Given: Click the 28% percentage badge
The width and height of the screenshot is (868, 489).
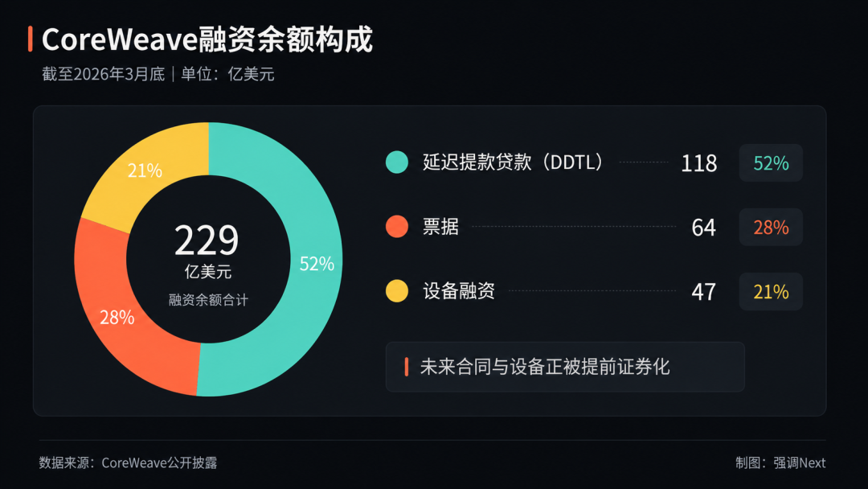Looking at the screenshot, I should [x=771, y=227].
